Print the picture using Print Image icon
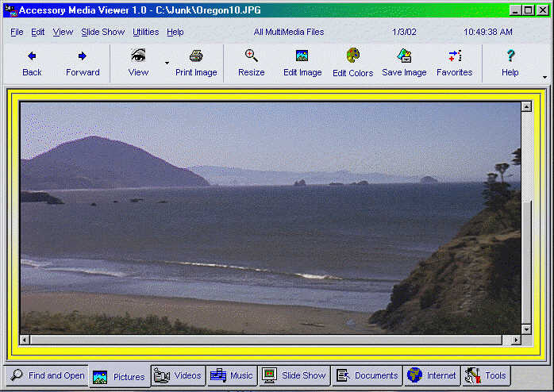This screenshot has width=554, height=392. (196, 56)
